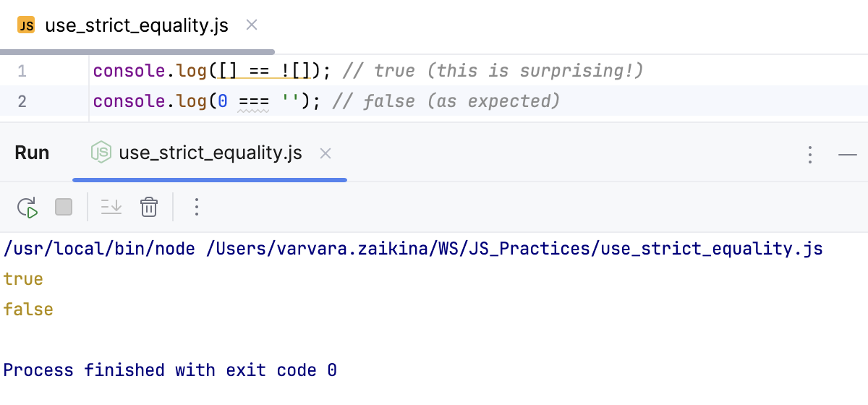The image size is (868, 405).
Task: Open Run tool window options menu
Action: tap(810, 154)
